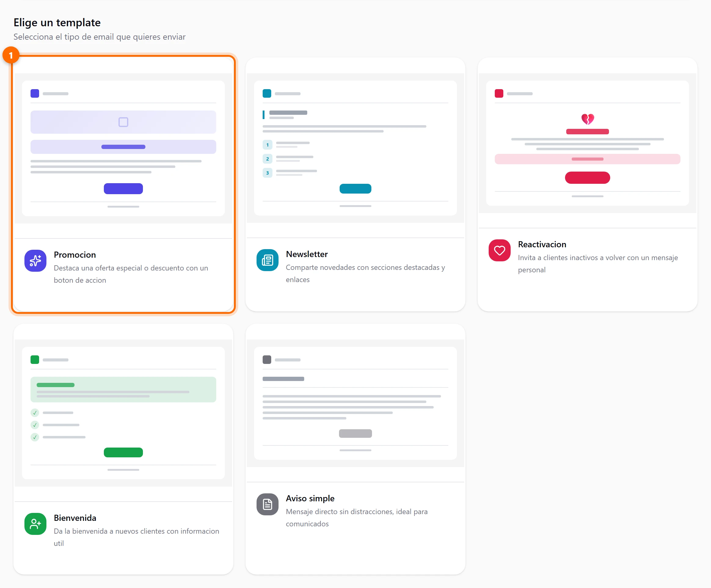Viewport: 711px width, 588px height.
Task: Select the Aviso simple template preview thumbnail
Action: tap(355, 403)
